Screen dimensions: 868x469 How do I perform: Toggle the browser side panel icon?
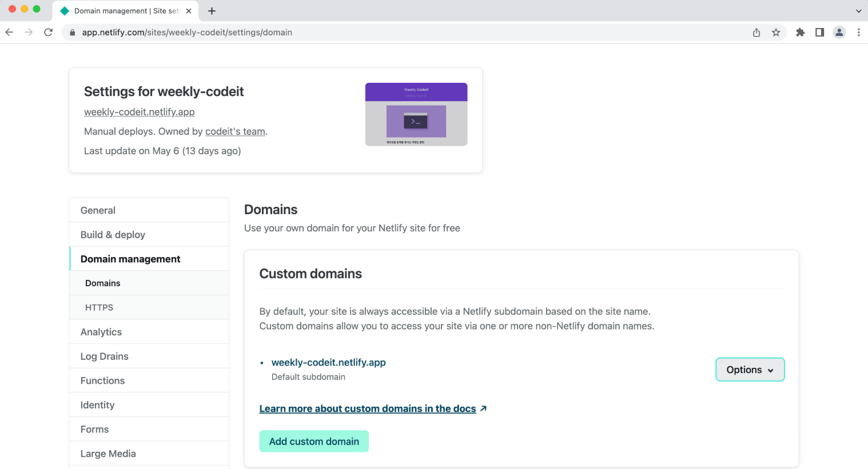point(819,33)
